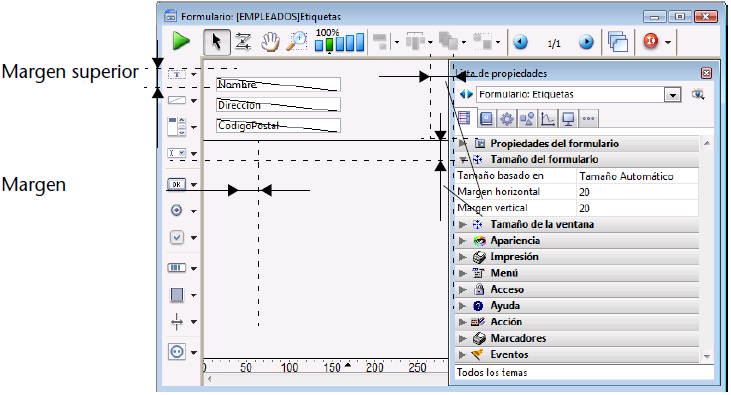Go to next form page arrow
Image resolution: width=731 pixels, height=395 pixels.
tap(586, 42)
